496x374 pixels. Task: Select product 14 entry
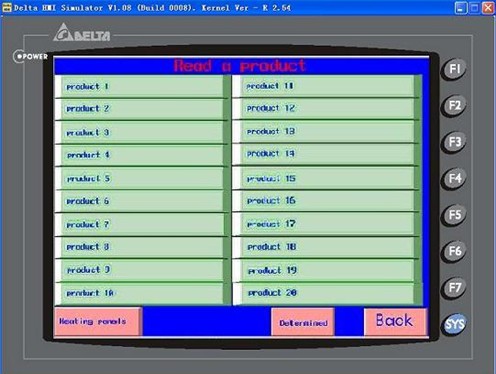pyautogui.click(x=327, y=154)
